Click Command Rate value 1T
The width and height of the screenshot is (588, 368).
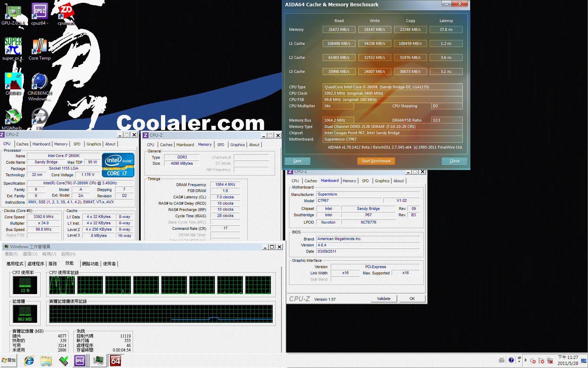pos(225,228)
